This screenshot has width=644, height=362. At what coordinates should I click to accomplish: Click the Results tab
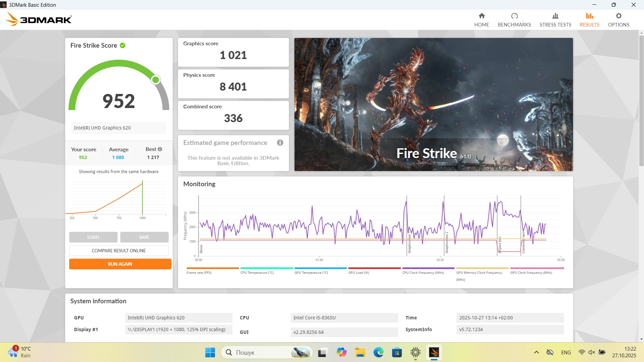[589, 20]
